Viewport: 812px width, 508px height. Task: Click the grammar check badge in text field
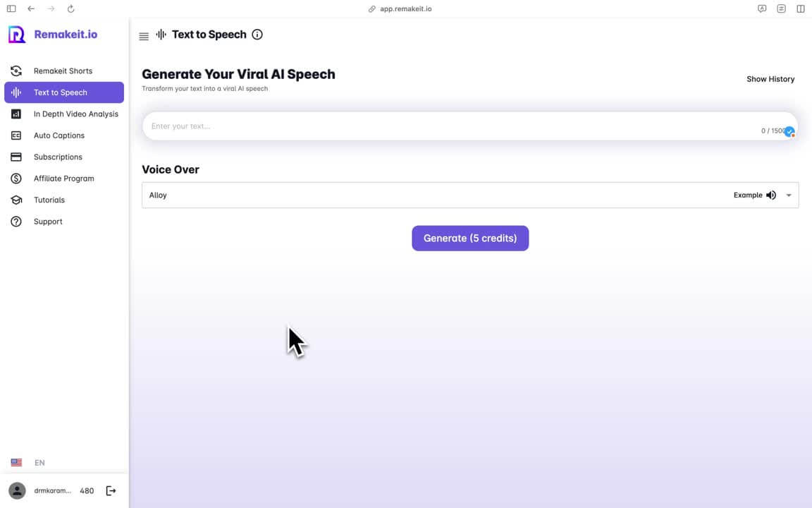point(789,132)
